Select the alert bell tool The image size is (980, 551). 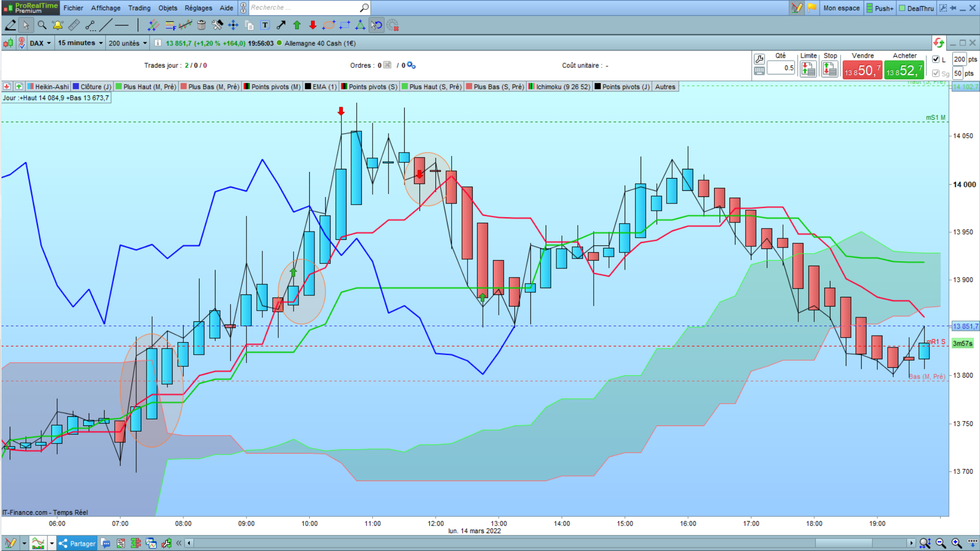click(58, 25)
